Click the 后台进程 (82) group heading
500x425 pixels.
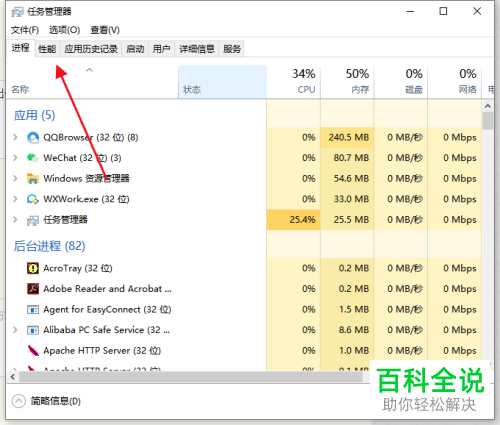point(49,246)
